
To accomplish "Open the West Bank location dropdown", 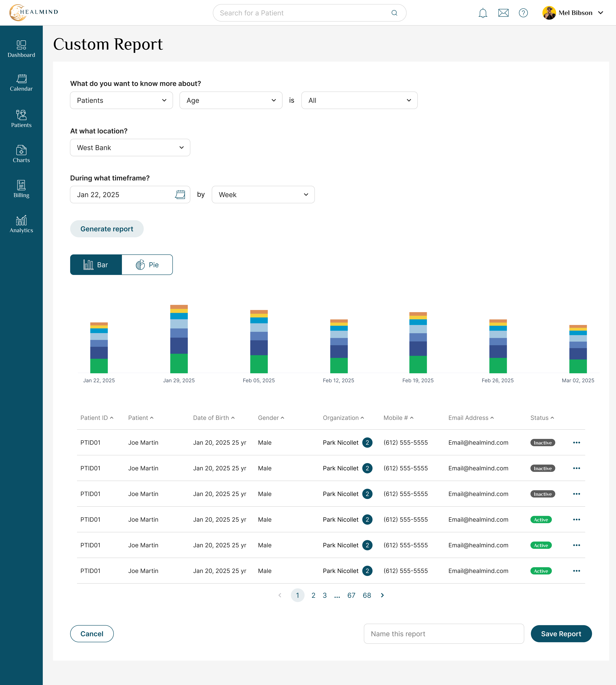I will coord(130,148).
